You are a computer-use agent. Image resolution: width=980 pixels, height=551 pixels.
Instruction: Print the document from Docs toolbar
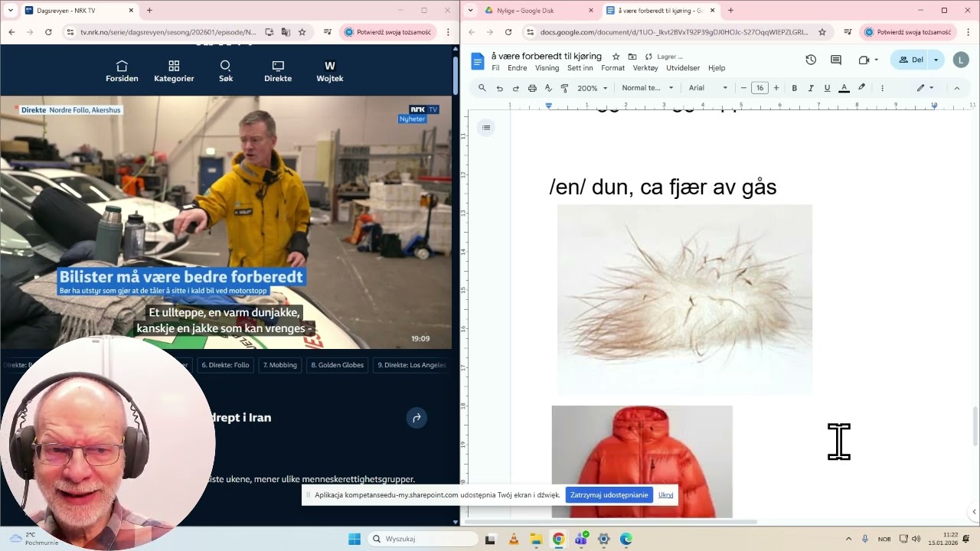(x=532, y=88)
